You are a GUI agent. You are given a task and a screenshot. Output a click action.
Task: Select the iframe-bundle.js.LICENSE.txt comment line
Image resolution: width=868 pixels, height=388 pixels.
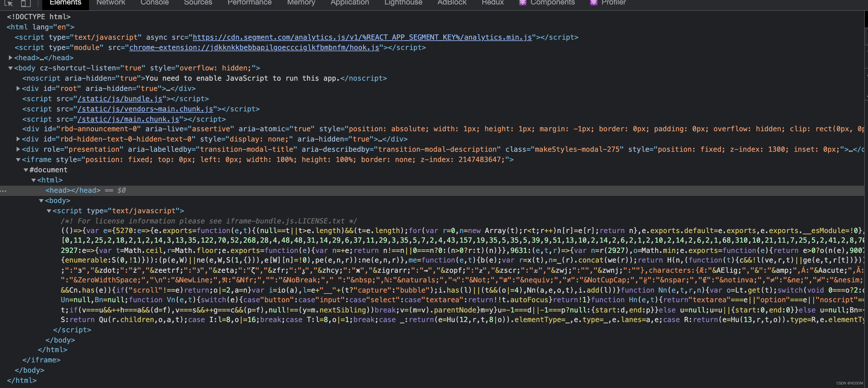[x=209, y=221]
